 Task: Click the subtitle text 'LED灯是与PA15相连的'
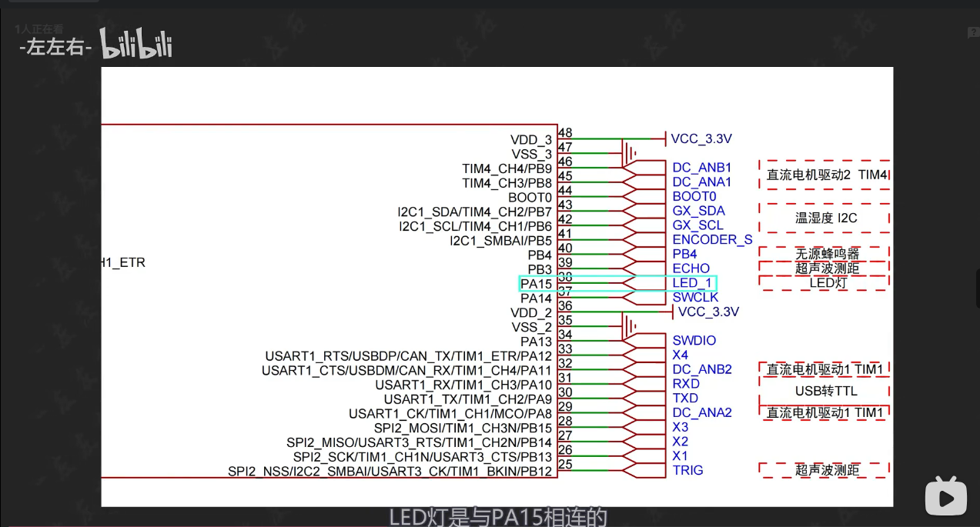click(498, 516)
